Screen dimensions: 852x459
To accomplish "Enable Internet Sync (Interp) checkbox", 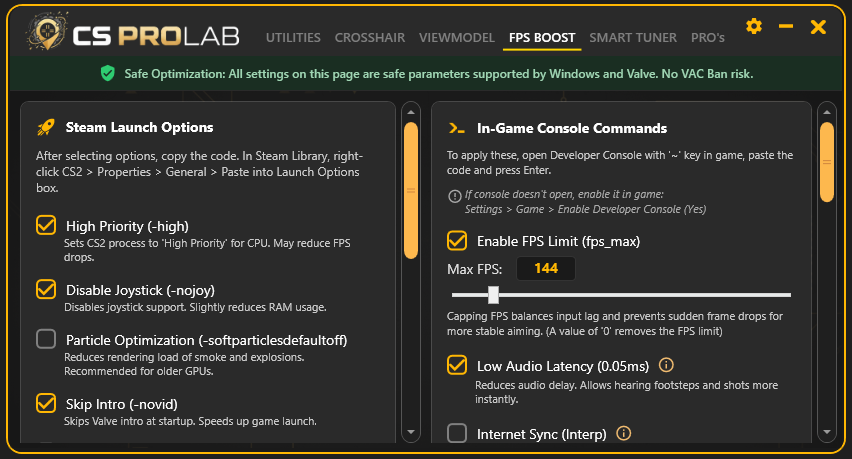I will [457, 433].
